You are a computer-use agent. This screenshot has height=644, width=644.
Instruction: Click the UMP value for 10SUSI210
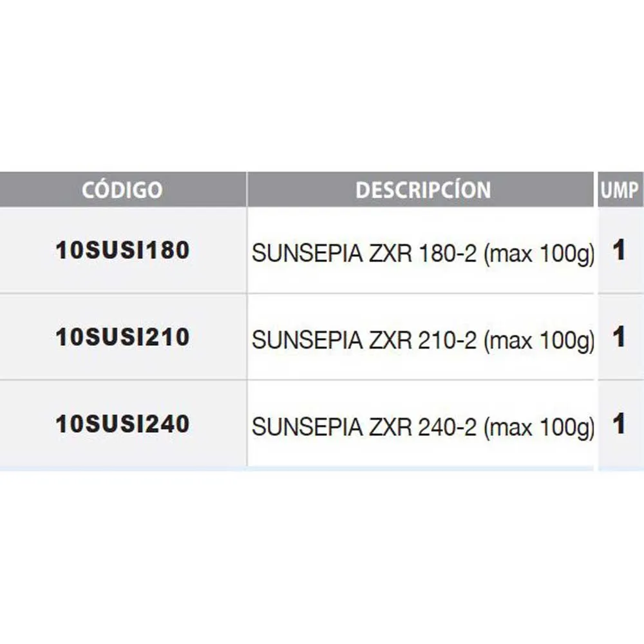pos(619,337)
